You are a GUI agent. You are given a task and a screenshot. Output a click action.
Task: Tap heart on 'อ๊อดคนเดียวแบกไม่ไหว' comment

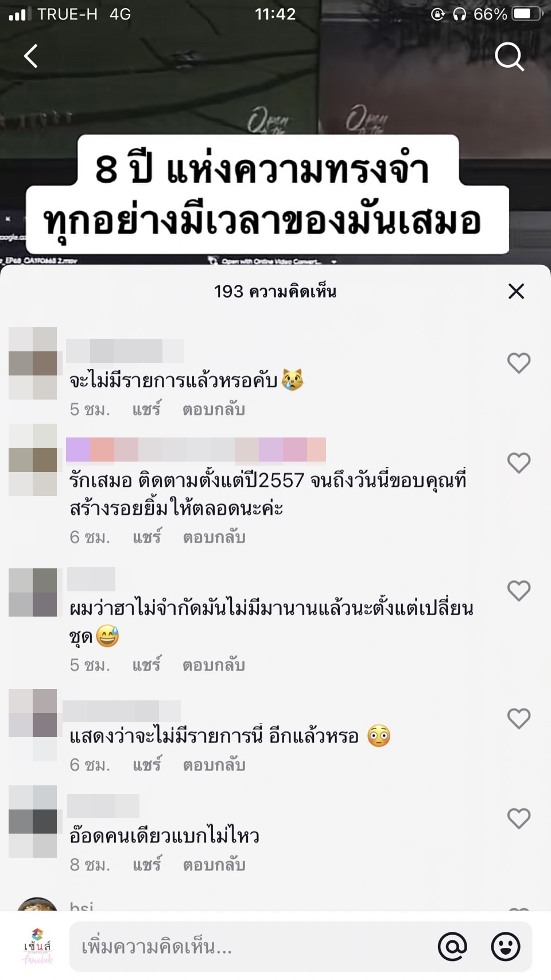point(519,818)
